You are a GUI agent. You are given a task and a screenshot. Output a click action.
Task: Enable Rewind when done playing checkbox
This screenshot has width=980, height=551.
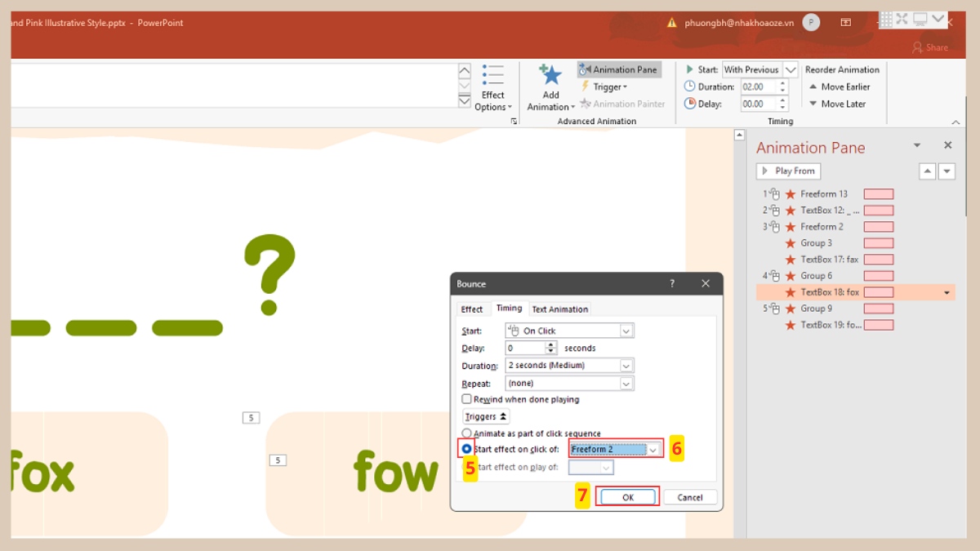(x=467, y=399)
